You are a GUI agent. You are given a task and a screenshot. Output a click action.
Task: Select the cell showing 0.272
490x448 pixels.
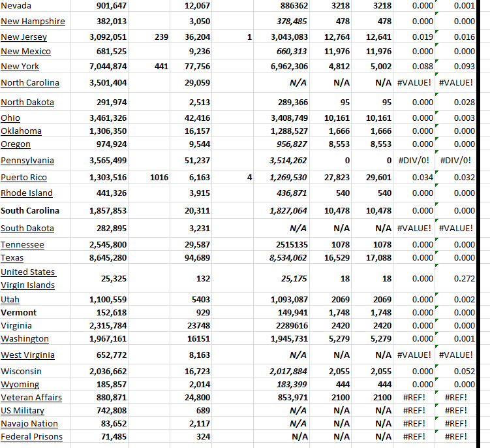[463, 279]
